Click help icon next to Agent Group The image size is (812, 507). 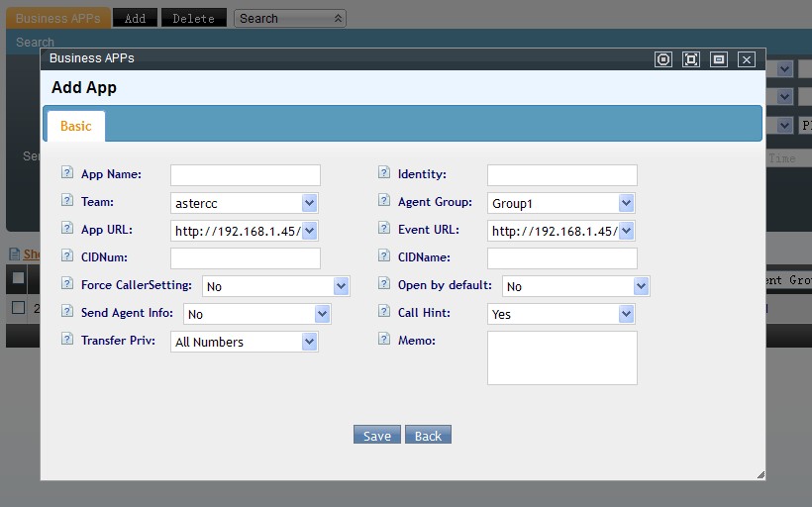tap(384, 200)
